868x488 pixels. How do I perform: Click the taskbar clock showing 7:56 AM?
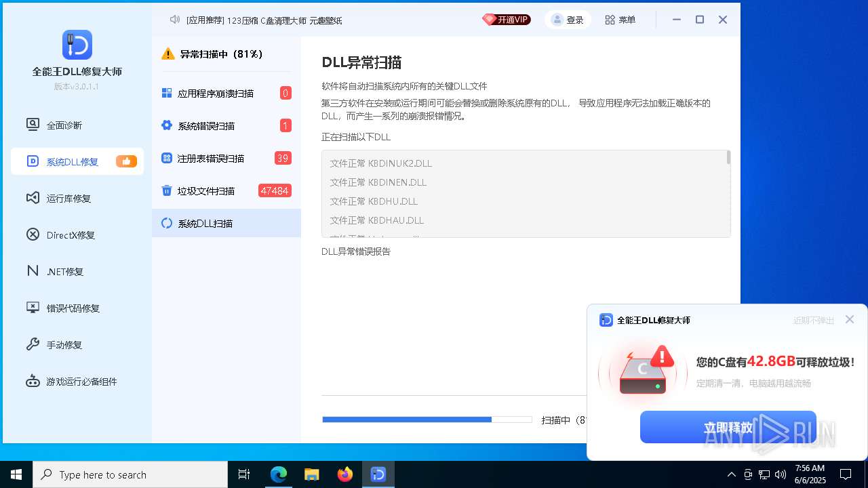click(x=810, y=474)
